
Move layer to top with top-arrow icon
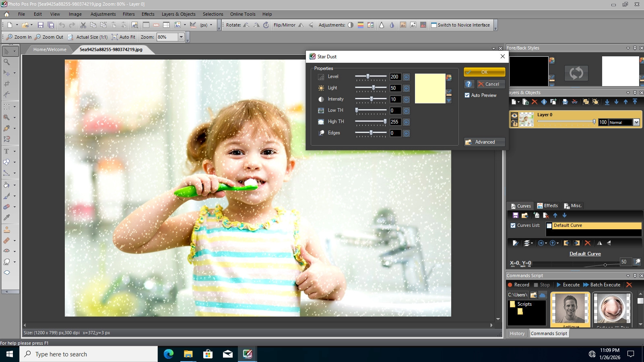(x=635, y=102)
